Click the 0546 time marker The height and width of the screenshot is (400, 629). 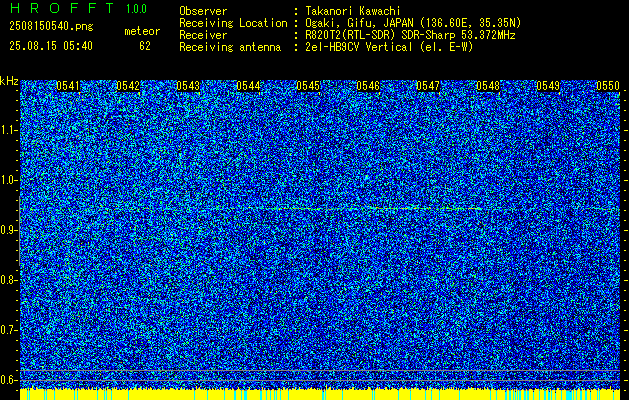(x=368, y=86)
